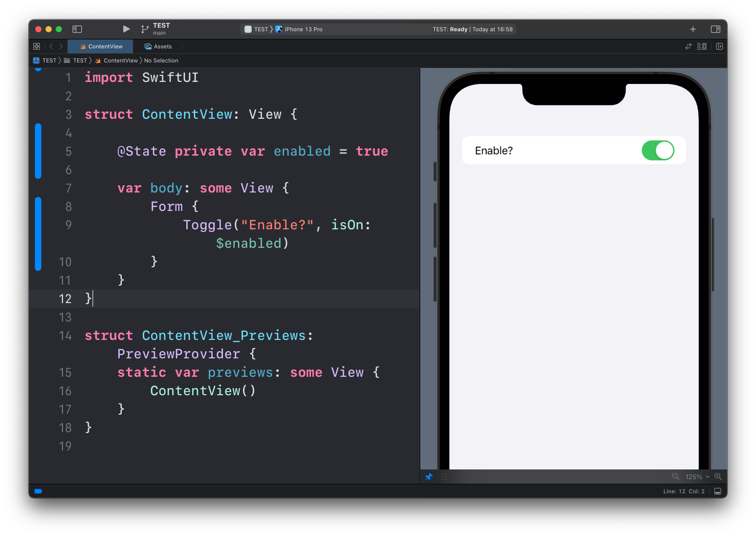Run the TEST project with play button
Screen dimensions: 756x536
pos(126,29)
